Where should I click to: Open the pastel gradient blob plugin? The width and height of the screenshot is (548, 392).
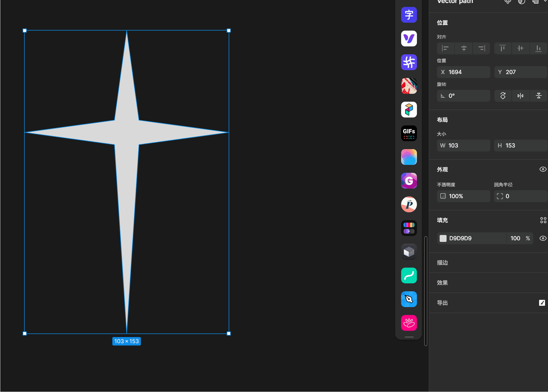coord(409,157)
